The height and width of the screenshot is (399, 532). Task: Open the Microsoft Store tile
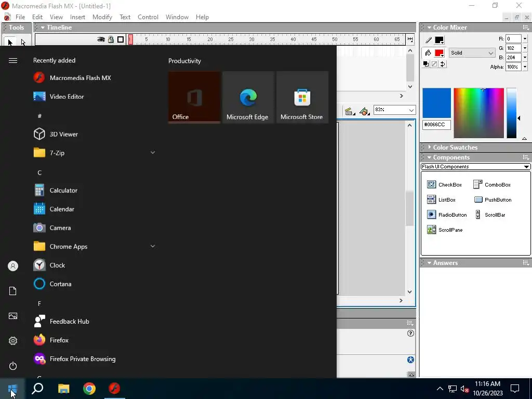[x=302, y=97]
